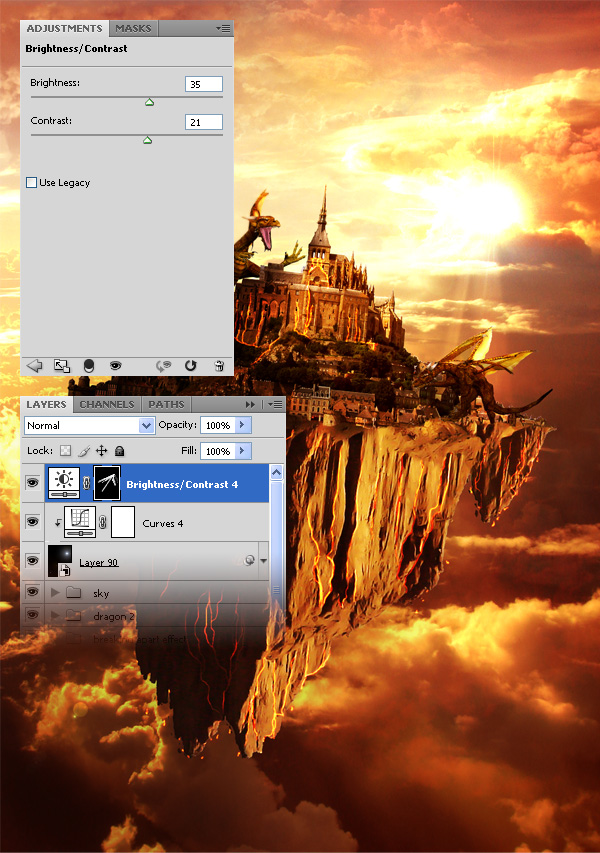Click the Brightness slider handle

150,102
